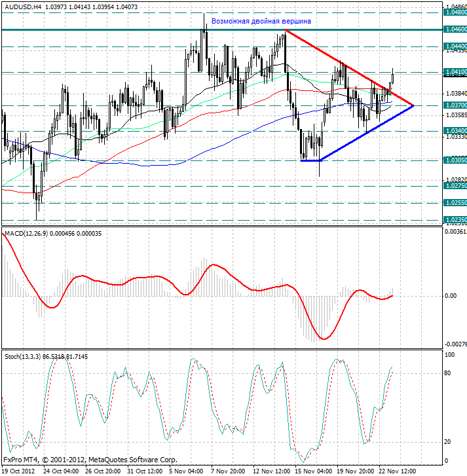
Task: Click the 15 Nov 04:00 time label
Action: 313,471
